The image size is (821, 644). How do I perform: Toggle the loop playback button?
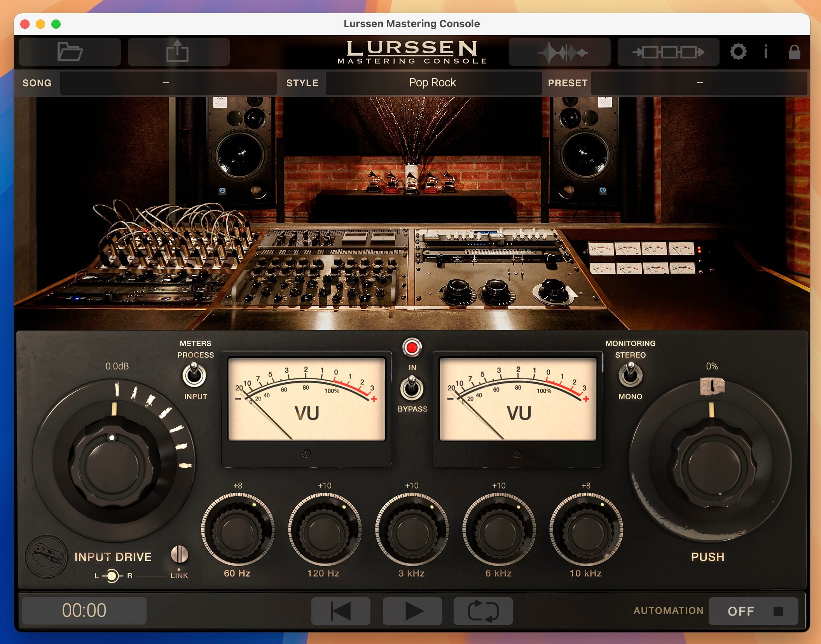[x=483, y=611]
